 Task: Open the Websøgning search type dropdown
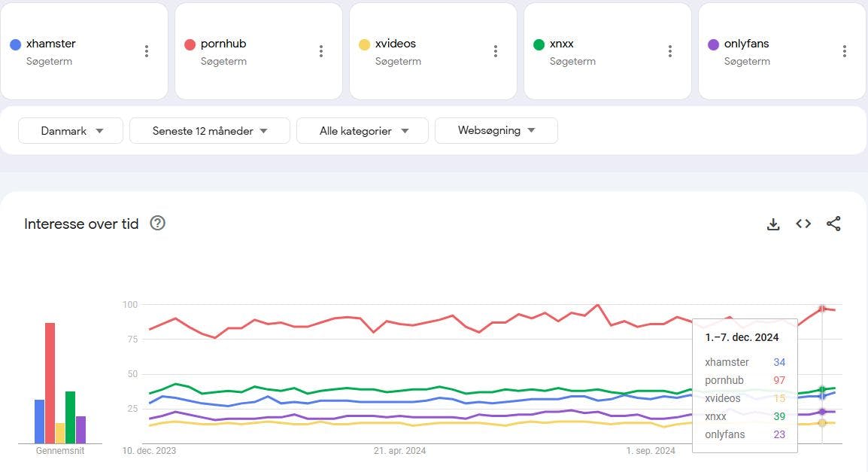tap(496, 130)
